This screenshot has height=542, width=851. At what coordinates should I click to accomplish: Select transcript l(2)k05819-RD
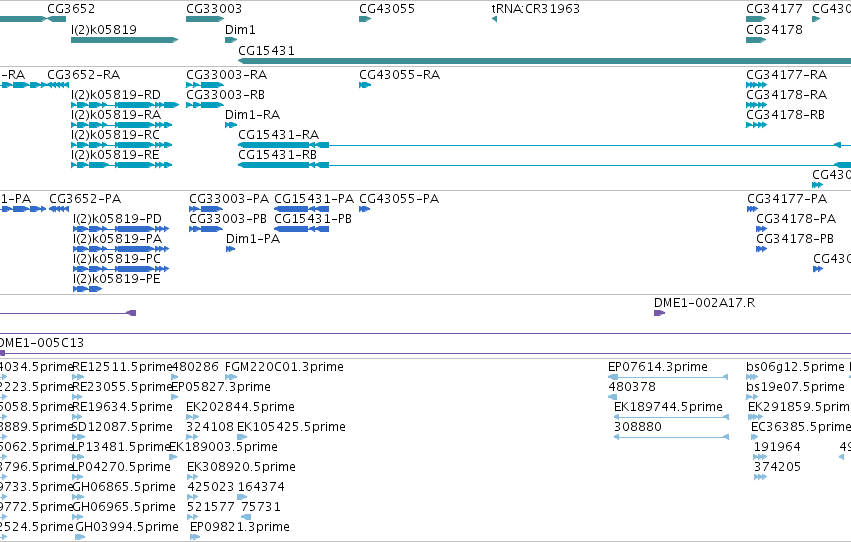click(x=116, y=95)
